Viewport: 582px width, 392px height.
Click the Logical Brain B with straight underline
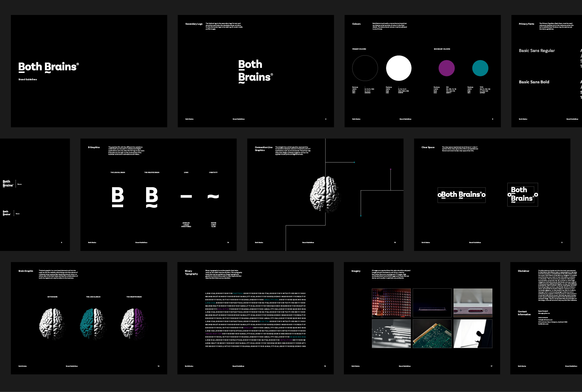(117, 197)
